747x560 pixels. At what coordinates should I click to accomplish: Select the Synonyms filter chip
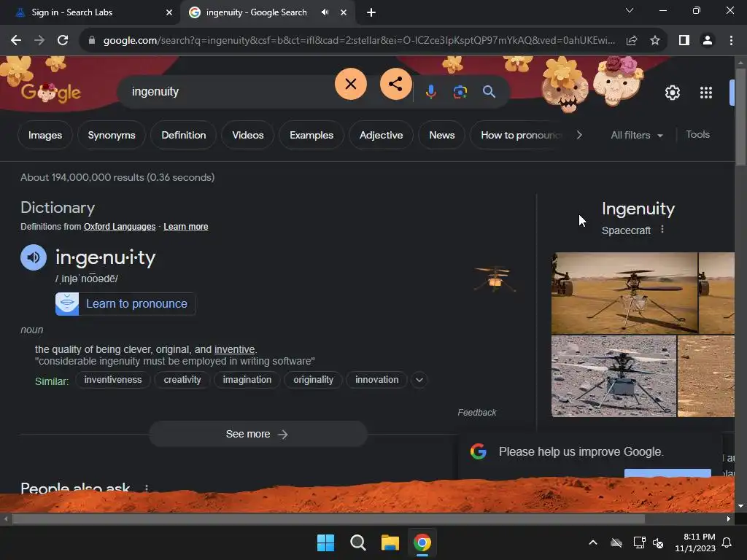point(112,135)
